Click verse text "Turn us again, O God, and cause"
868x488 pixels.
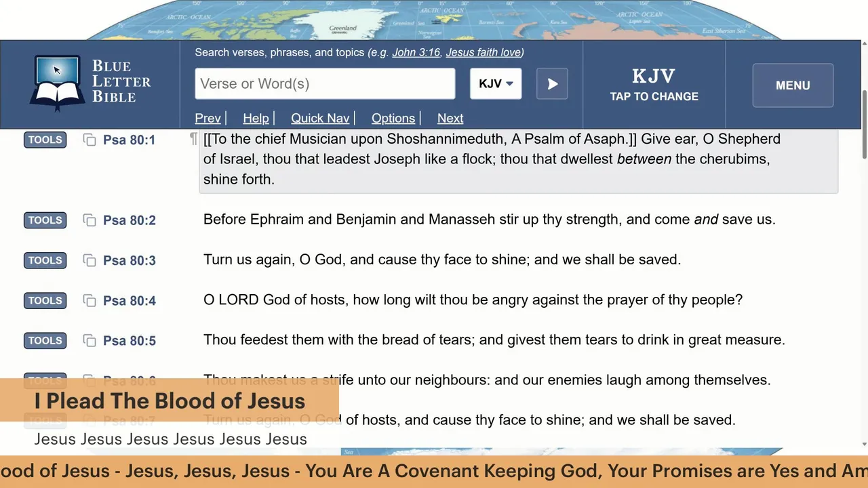tap(442, 260)
